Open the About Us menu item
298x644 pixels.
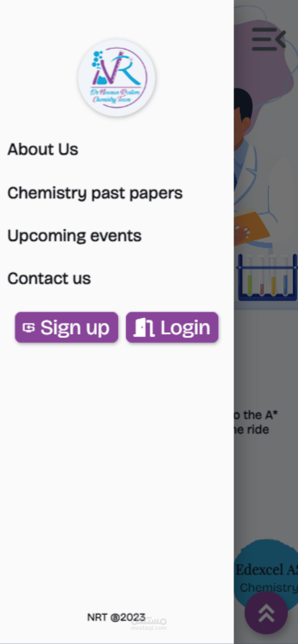pos(43,149)
